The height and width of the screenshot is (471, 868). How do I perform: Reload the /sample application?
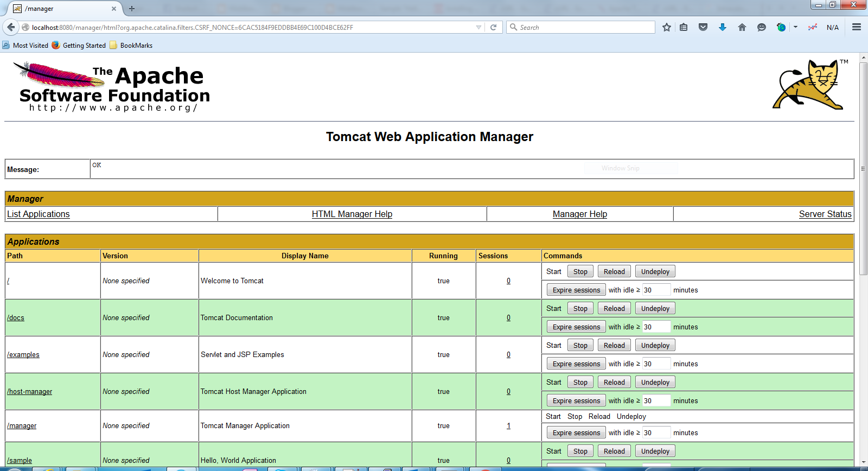click(x=614, y=451)
